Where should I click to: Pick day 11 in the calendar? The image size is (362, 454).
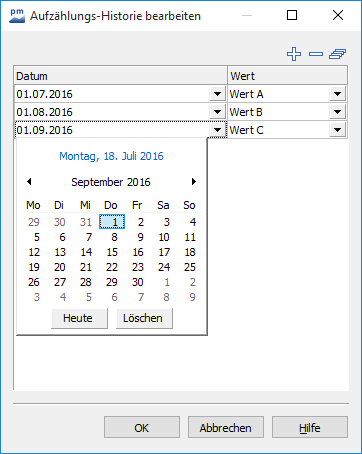(x=190, y=237)
